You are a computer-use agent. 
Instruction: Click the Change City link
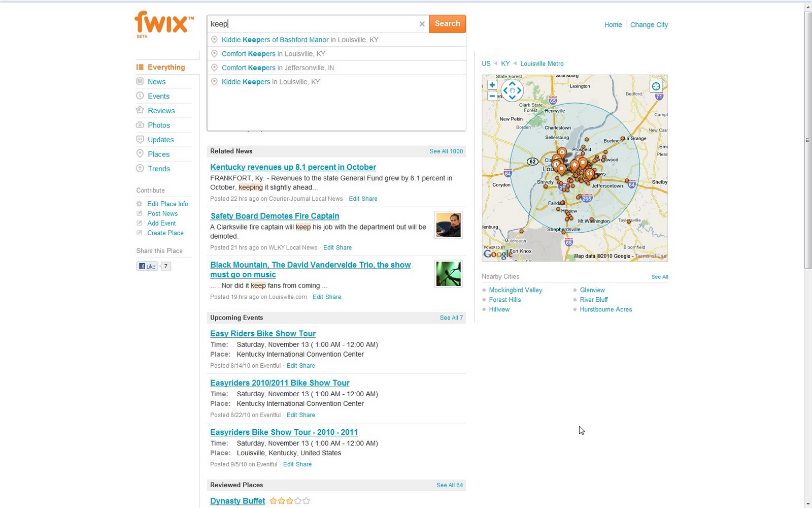(649, 24)
